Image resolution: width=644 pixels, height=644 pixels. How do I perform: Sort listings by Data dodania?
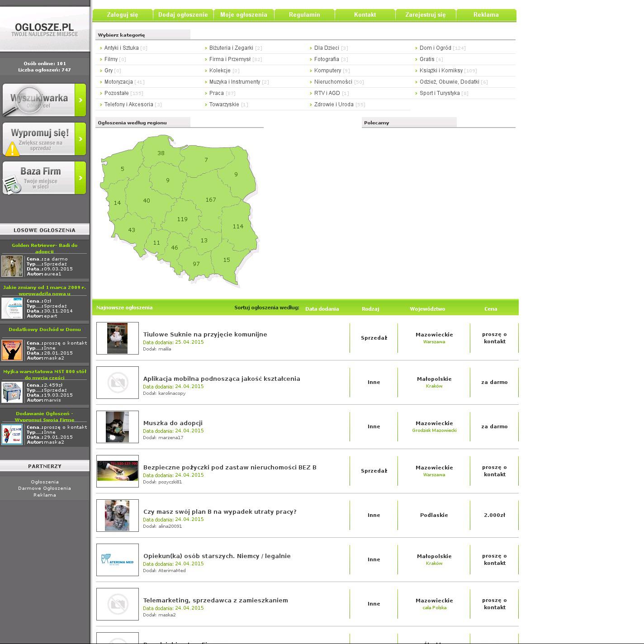pos(322,309)
